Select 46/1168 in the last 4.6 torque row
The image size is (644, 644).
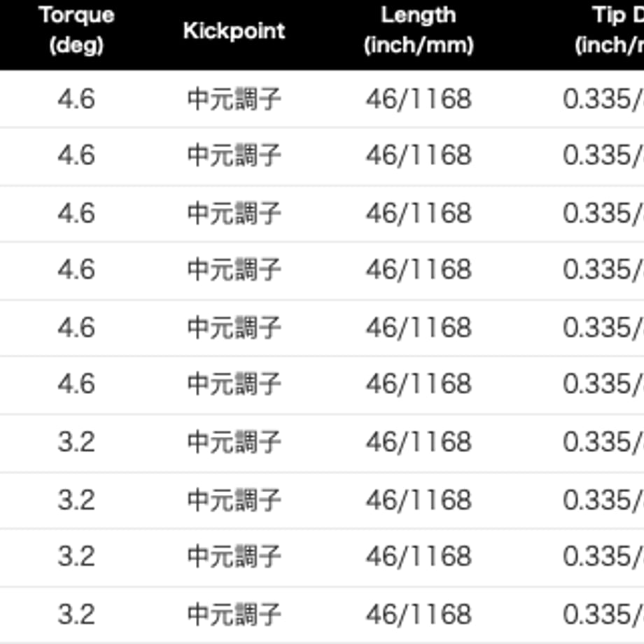click(x=419, y=384)
